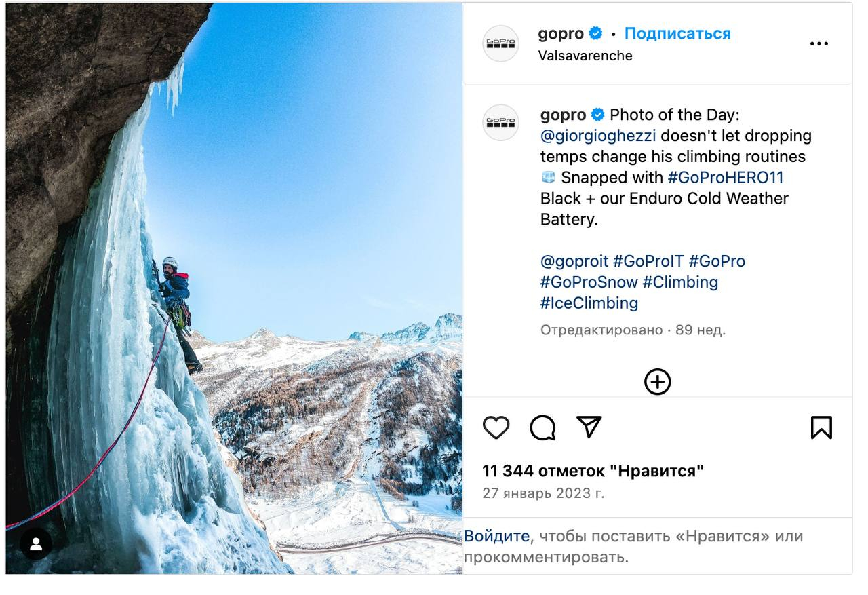This screenshot has width=868, height=595.
Task: Open the Valsavarenche location link
Action: (x=585, y=56)
